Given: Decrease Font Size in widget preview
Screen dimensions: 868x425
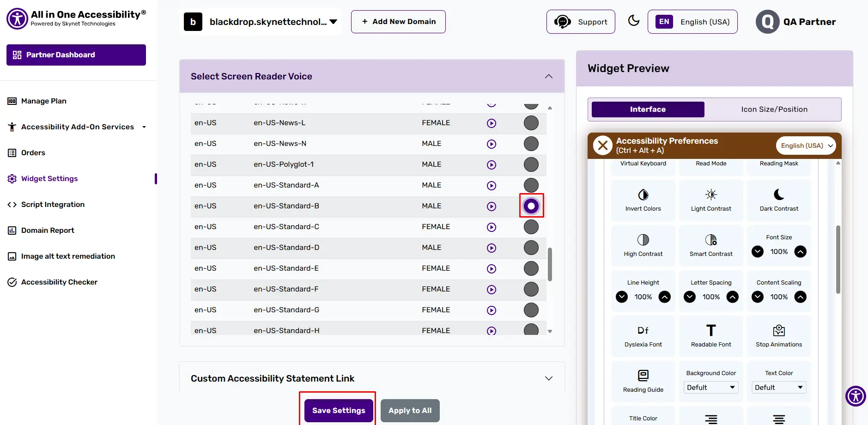Looking at the screenshot, I should click(758, 252).
